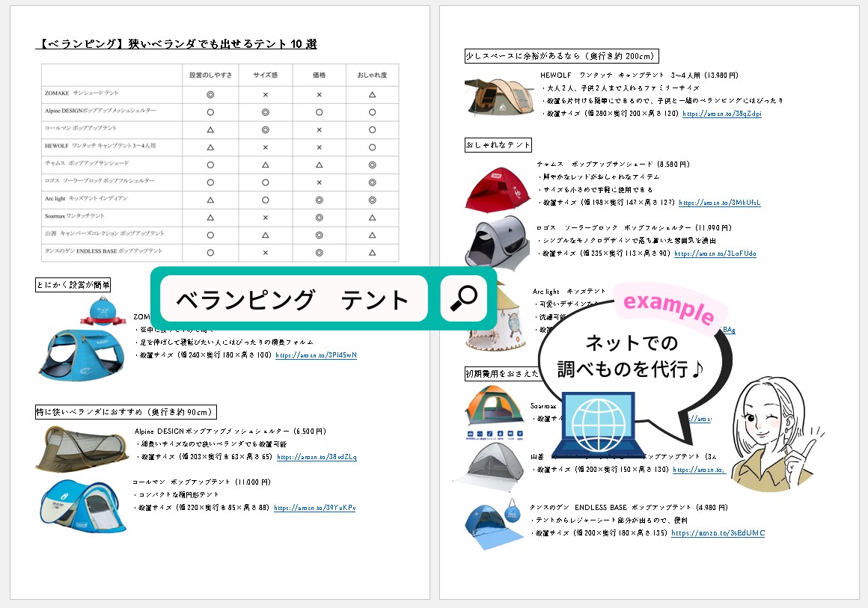The height and width of the screenshot is (608, 868).
Task: Click the ZOMAKE round carry bag image
Action: coord(103,311)
